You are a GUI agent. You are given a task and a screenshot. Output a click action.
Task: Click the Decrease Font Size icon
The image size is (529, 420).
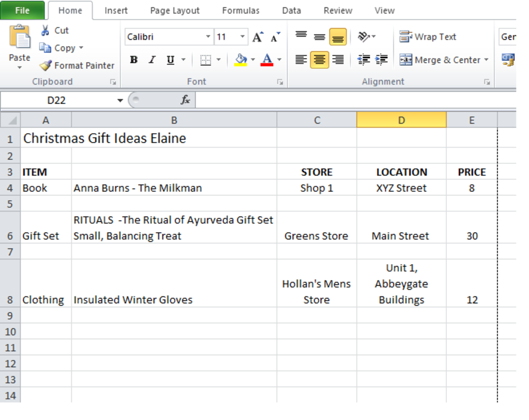(x=276, y=37)
